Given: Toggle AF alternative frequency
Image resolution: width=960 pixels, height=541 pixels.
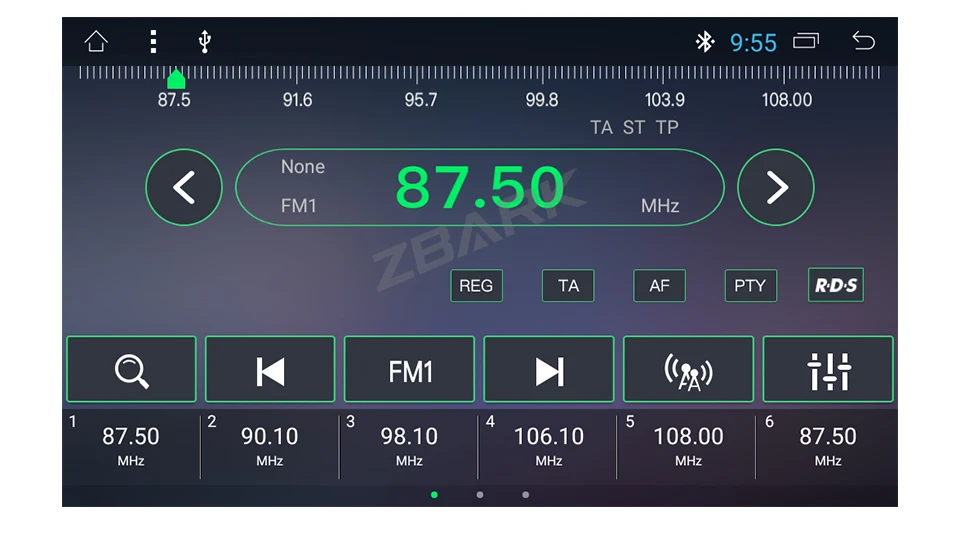Looking at the screenshot, I should [x=659, y=286].
